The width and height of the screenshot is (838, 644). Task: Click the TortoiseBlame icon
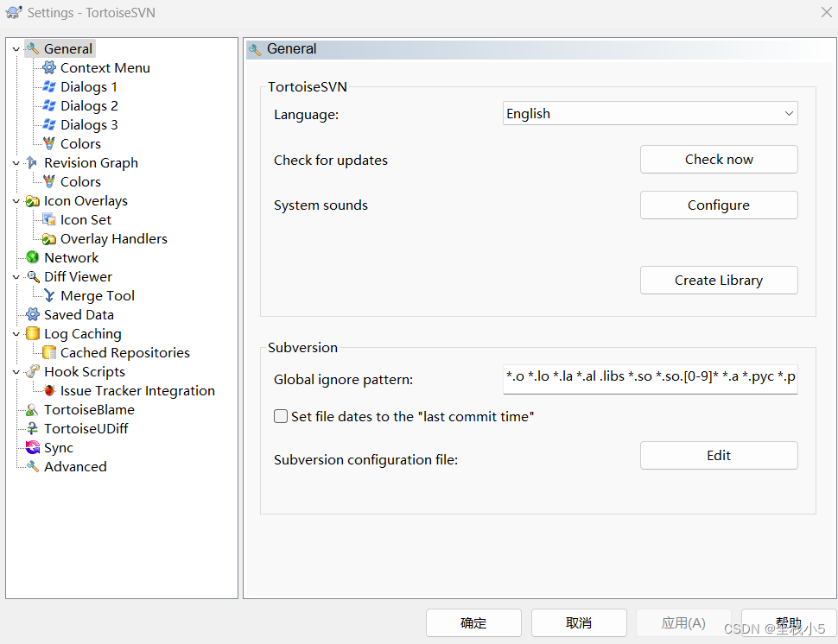click(33, 409)
